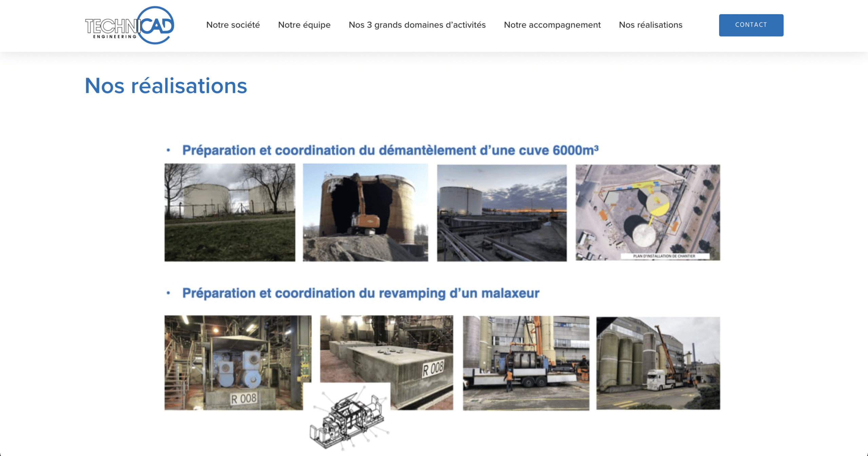This screenshot has height=456, width=868.
Task: Open Nos réalisations navigation link
Action: point(650,25)
